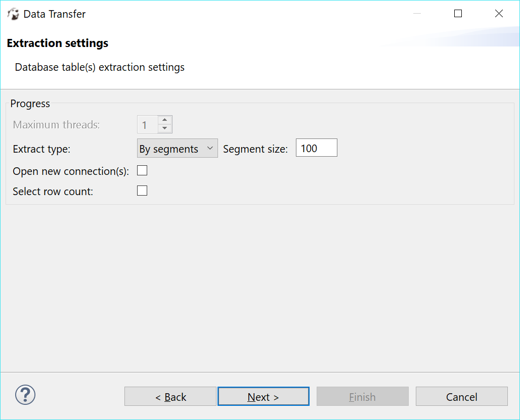
Task: Select the value 100 in Segment size
Action: (309, 148)
